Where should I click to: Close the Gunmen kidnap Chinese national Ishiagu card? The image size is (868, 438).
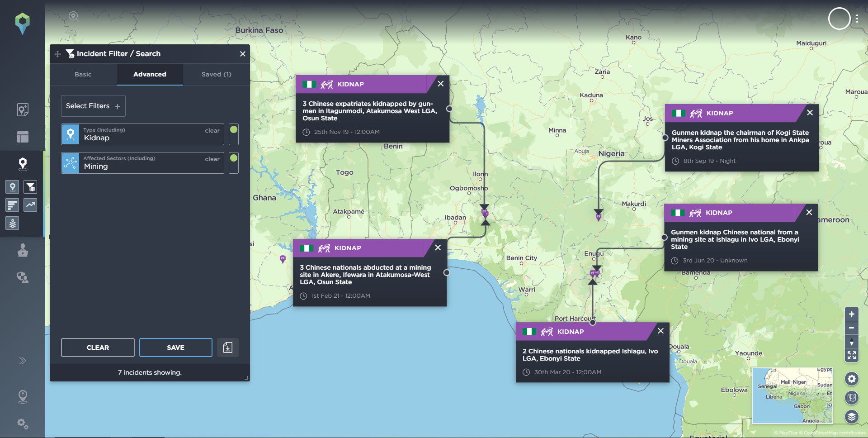pos(809,212)
